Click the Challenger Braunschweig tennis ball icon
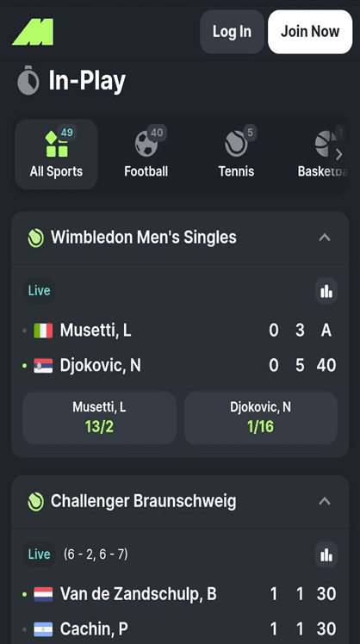The height and width of the screenshot is (644, 360). click(x=36, y=501)
